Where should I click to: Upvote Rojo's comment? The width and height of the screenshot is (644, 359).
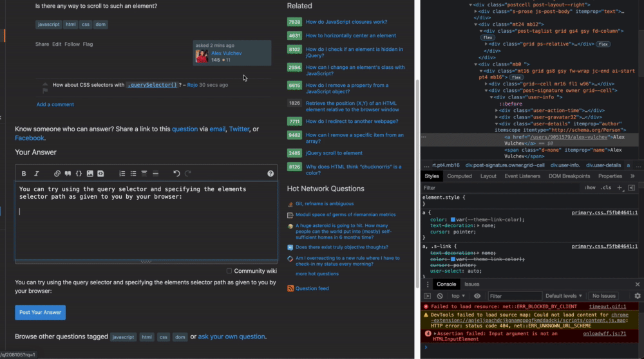(x=45, y=84)
